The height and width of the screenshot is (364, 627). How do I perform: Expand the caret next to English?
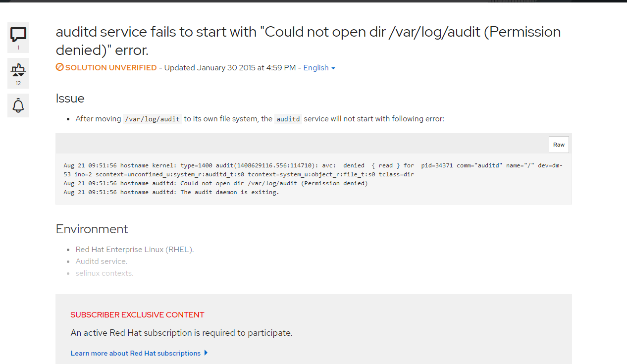[333, 68]
